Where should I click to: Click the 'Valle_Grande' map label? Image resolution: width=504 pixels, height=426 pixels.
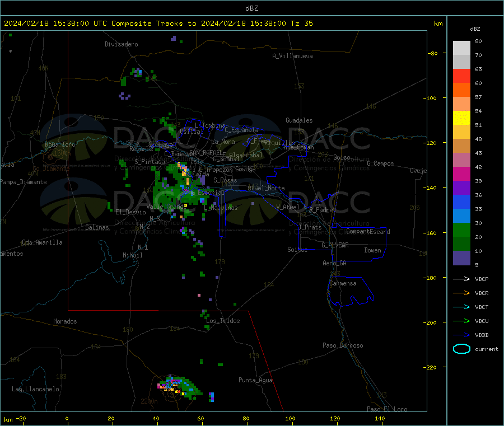[166, 207]
